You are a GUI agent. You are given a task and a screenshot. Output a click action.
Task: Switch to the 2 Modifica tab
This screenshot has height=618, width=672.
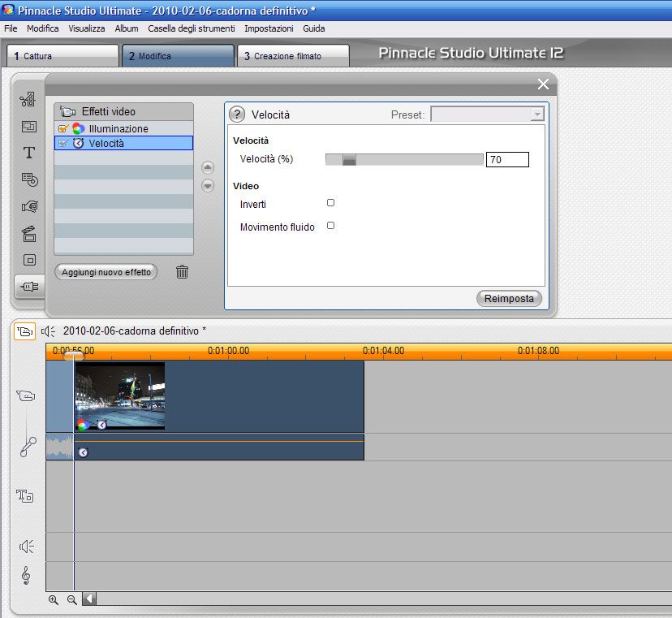pos(179,56)
